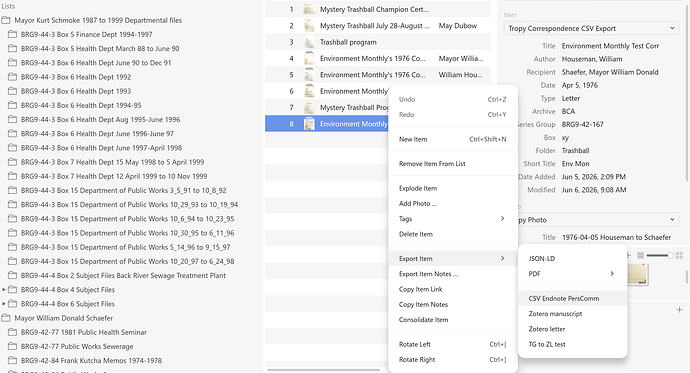This screenshot has height=373, width=690.
Task: Click Explode Item in context menu
Action: tap(453, 188)
